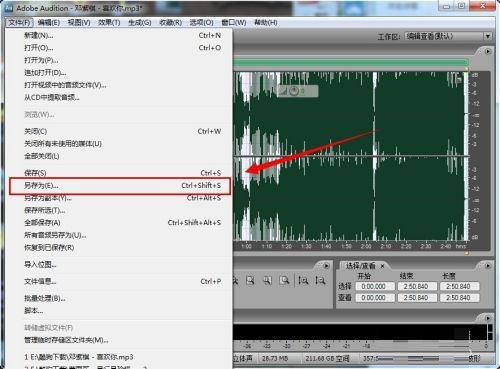500x369 pixels.
Task: Choose 新建(N)... from the file menu
Action: click(120, 35)
